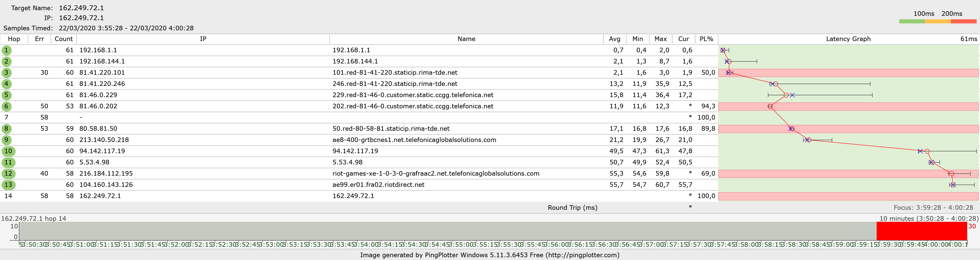This screenshot has width=980, height=260.
Task: Click the Avg column header
Action: [614, 39]
